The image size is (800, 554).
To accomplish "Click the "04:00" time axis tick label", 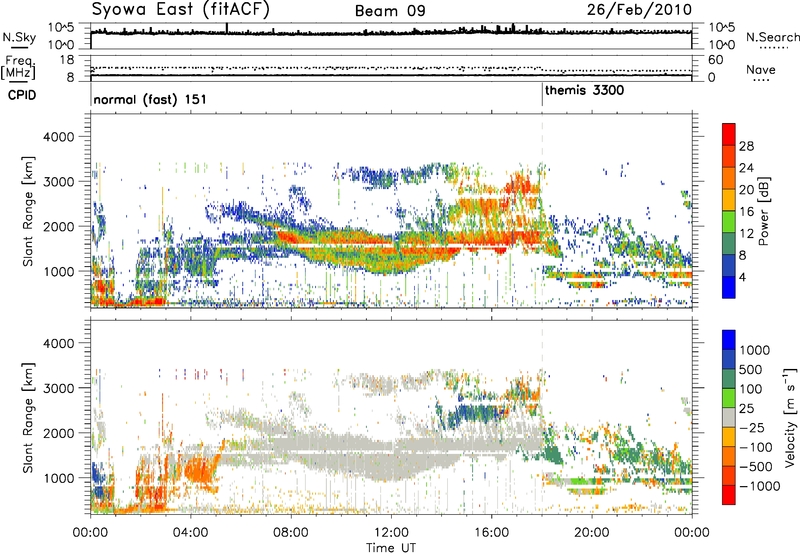I will point(190,533).
